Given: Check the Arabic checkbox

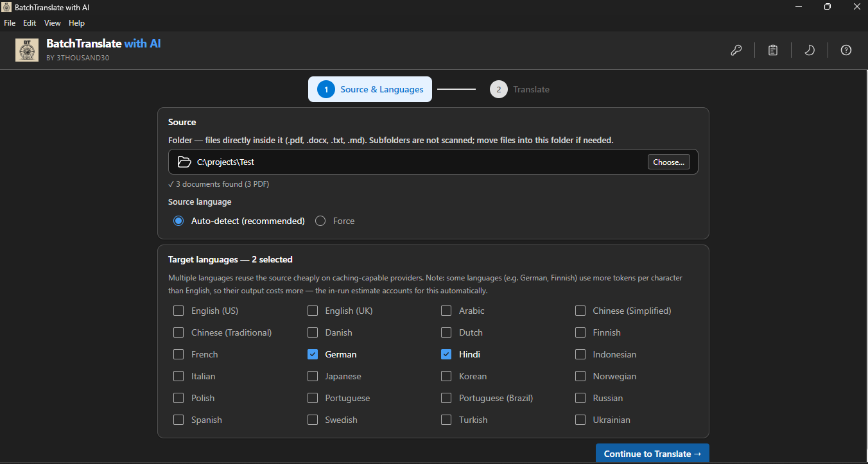Looking at the screenshot, I should pos(446,311).
